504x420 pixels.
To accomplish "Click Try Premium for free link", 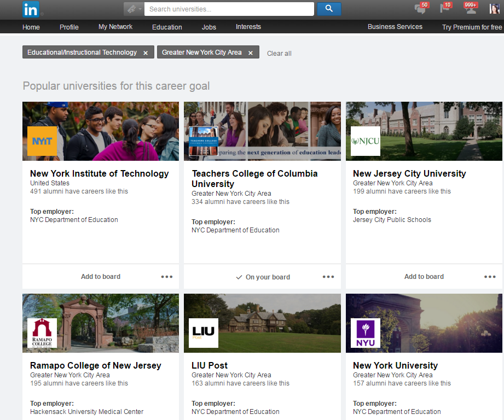I will tap(472, 27).
